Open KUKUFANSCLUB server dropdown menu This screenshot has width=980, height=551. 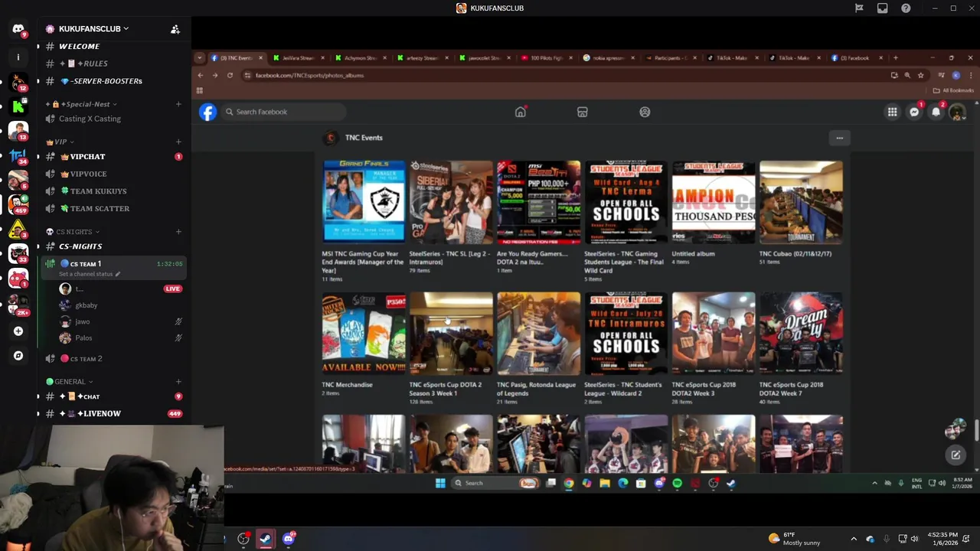93,29
